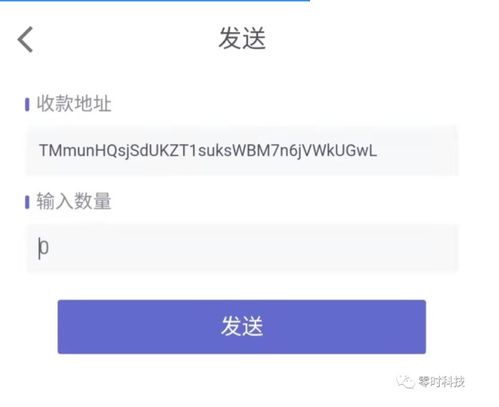This screenshot has width=499, height=407.
Task: Focus the receiving address input field
Action: 242,150
